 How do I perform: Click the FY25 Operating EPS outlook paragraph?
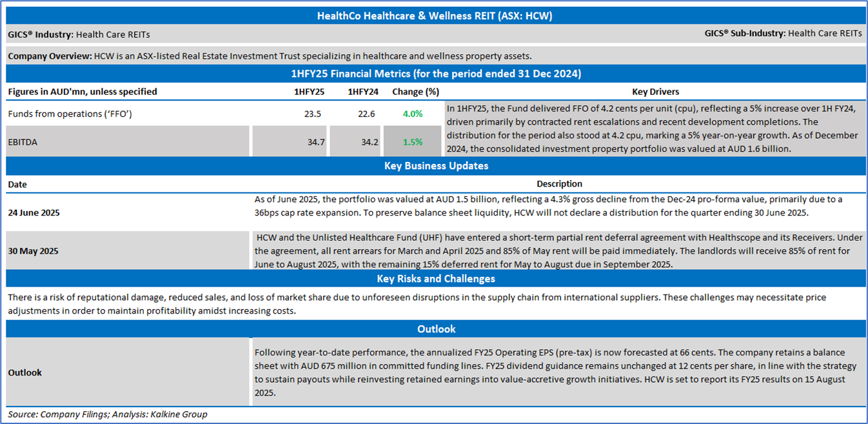pyautogui.click(x=555, y=372)
